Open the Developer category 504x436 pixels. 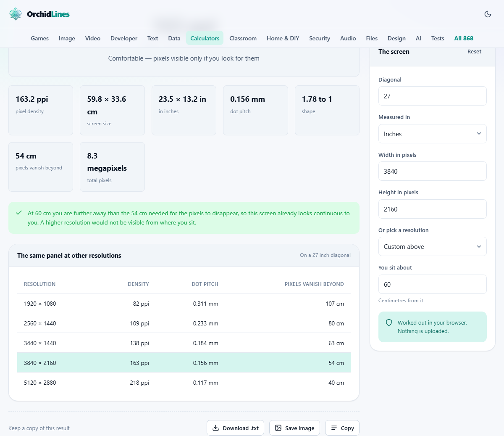tap(123, 38)
